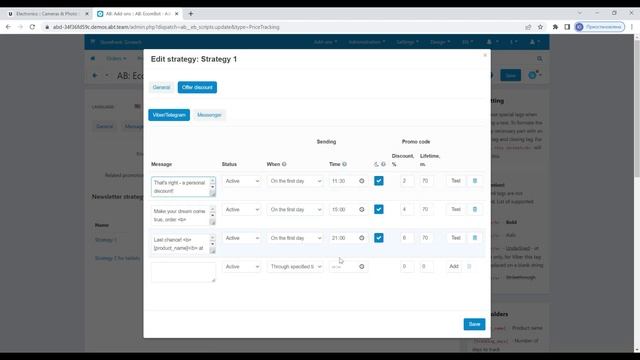Open time picker clock for 11:30
The width and height of the screenshot is (640, 360).
click(362, 181)
